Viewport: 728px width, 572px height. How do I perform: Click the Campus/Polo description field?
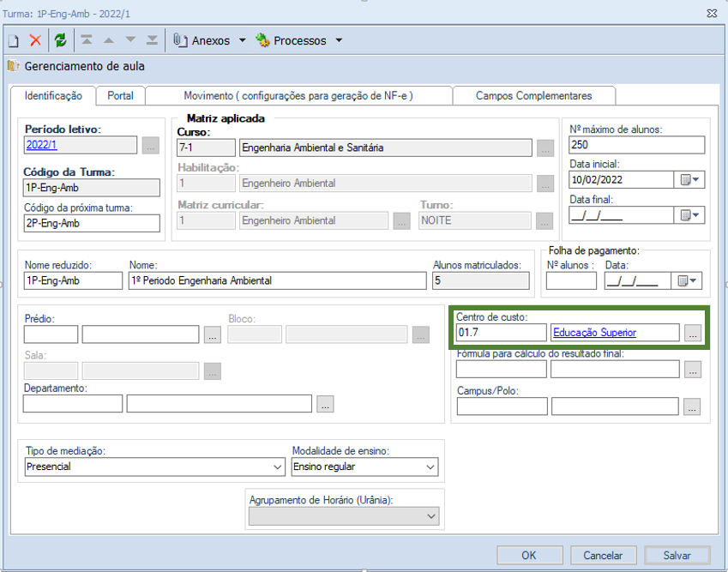[x=615, y=406]
